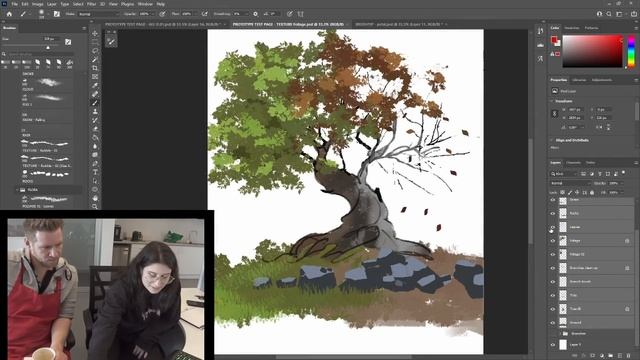Open smoothing options gear icon
The image size is (640, 360).
(256, 14)
